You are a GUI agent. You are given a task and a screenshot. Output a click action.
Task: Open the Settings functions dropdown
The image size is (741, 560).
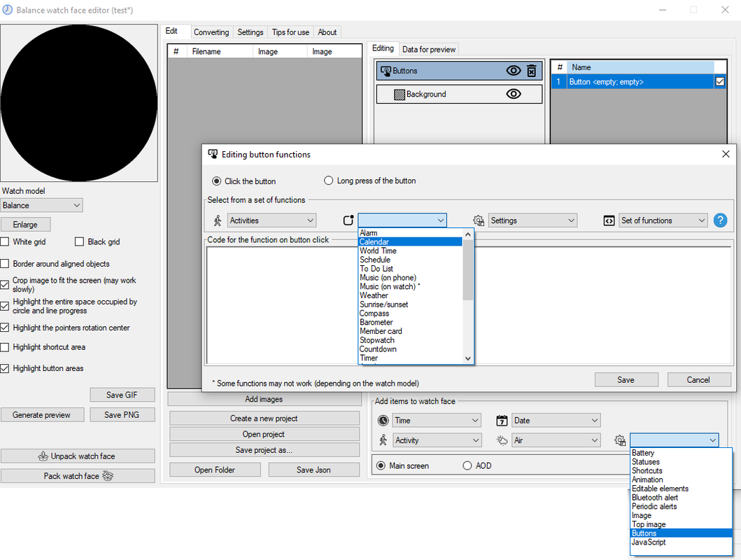click(x=532, y=220)
